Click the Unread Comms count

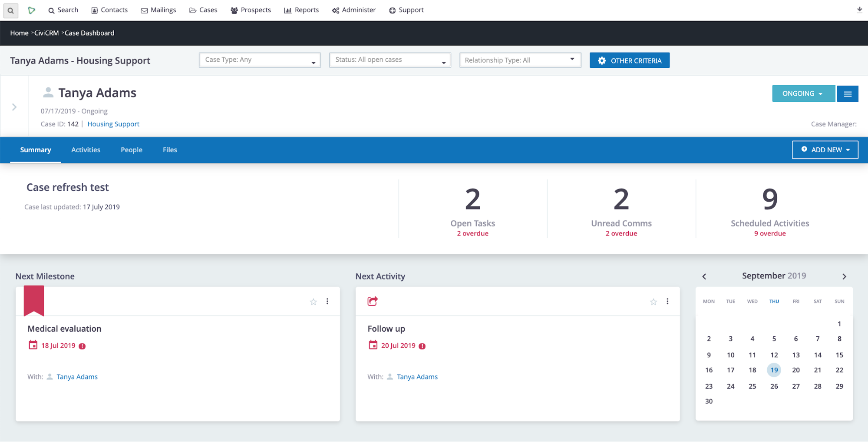click(x=621, y=199)
